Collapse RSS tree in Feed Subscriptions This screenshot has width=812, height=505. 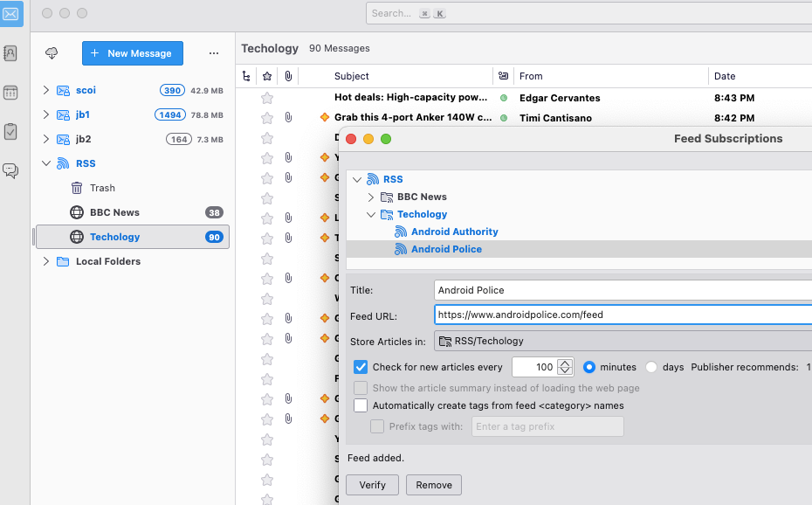click(x=357, y=179)
